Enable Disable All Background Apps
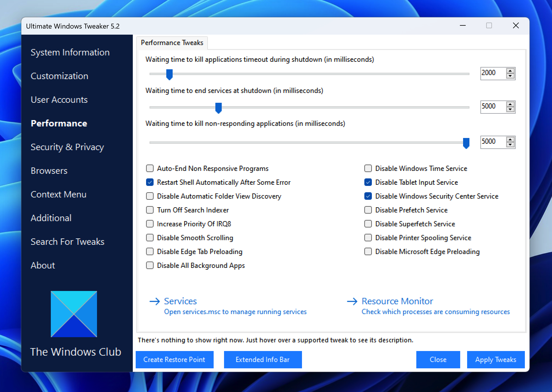Viewport: 552px width, 392px height. tap(150, 265)
